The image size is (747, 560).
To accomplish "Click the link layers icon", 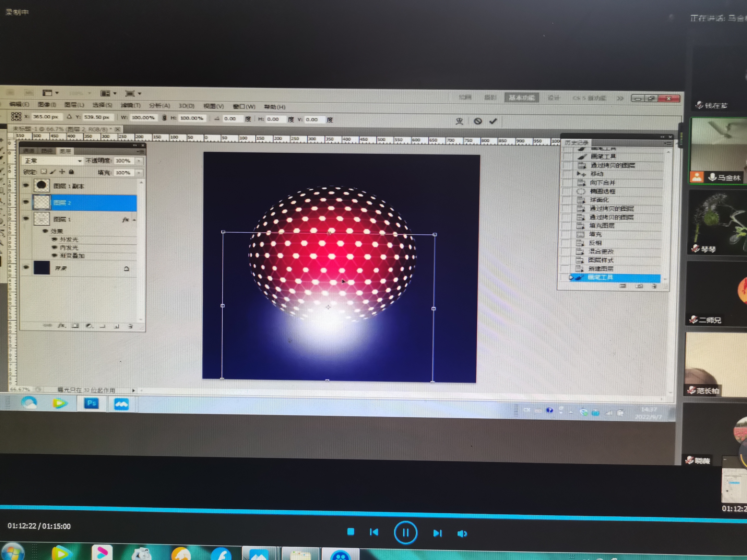I will click(x=47, y=325).
